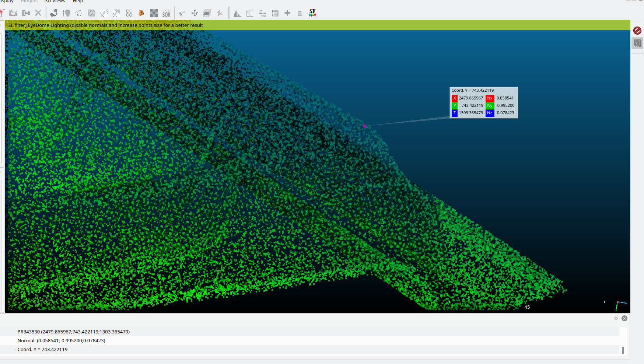Click the SOR filter icon
Screen dimensions: 644x364
click(166, 13)
